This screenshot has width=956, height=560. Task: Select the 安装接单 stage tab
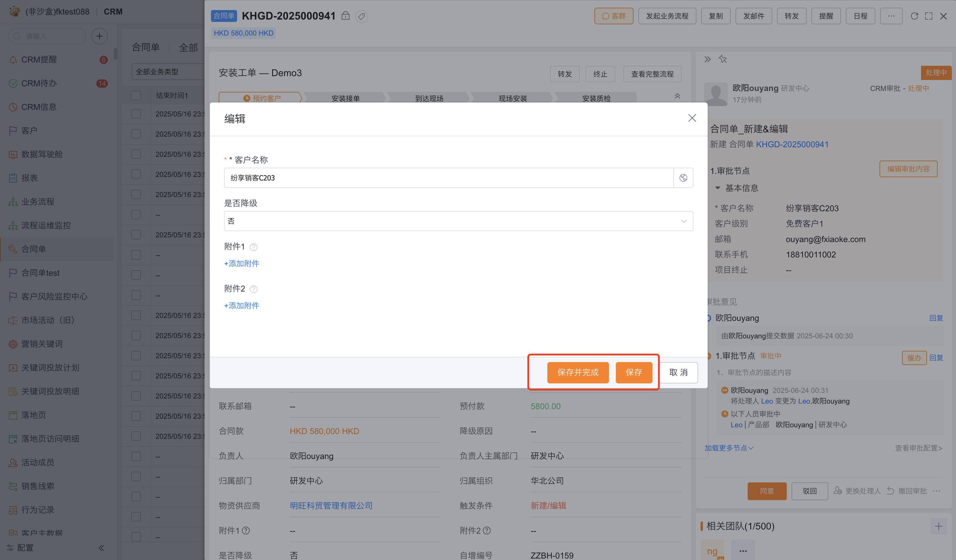[x=345, y=98]
